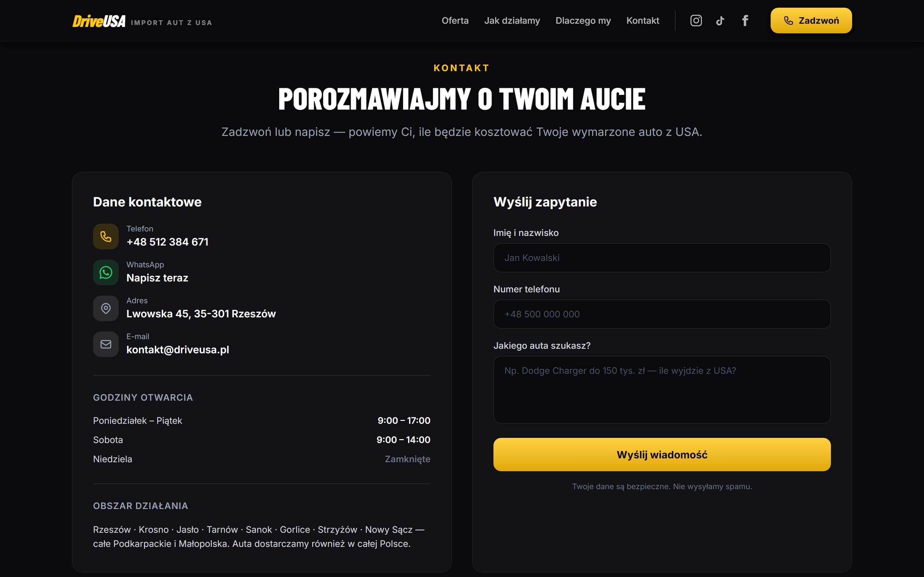Image resolution: width=924 pixels, height=577 pixels.
Task: Select Kontakt in the top navigation
Action: click(x=643, y=21)
